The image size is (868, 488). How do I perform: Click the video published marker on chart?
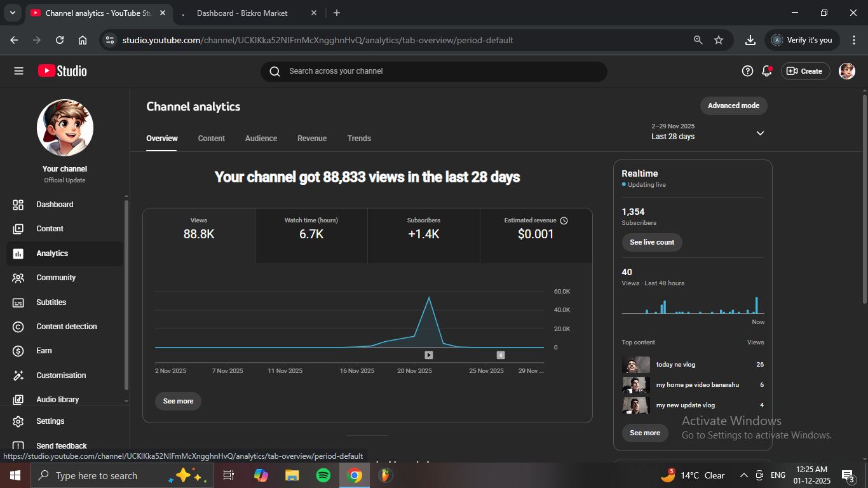429,355
